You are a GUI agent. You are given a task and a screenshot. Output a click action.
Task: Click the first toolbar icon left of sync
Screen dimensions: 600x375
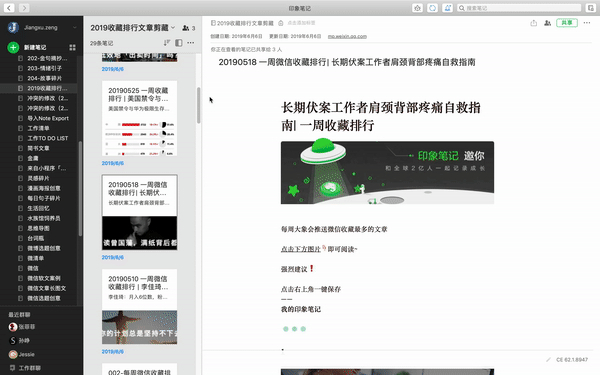417,8
